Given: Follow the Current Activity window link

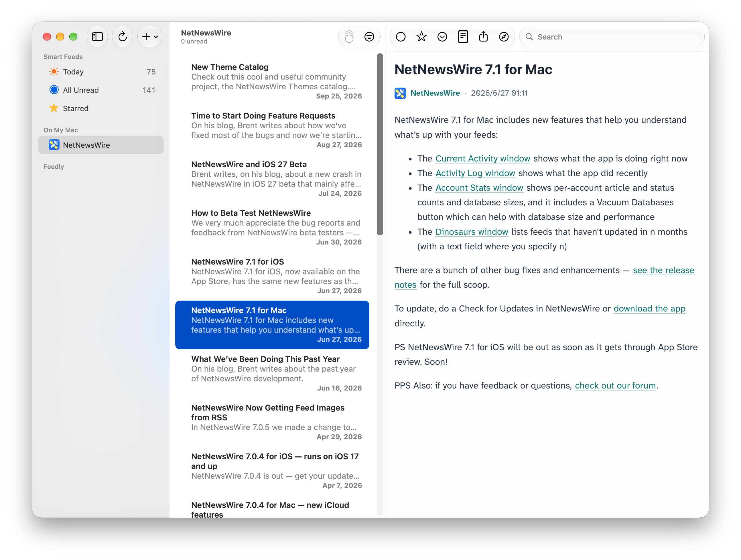Looking at the screenshot, I should tap(483, 158).
